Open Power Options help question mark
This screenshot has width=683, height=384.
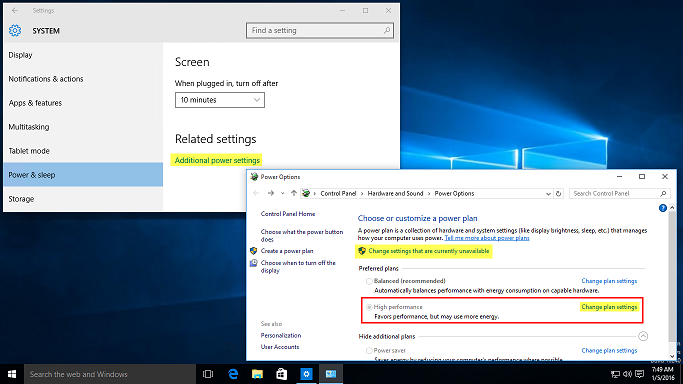point(663,208)
